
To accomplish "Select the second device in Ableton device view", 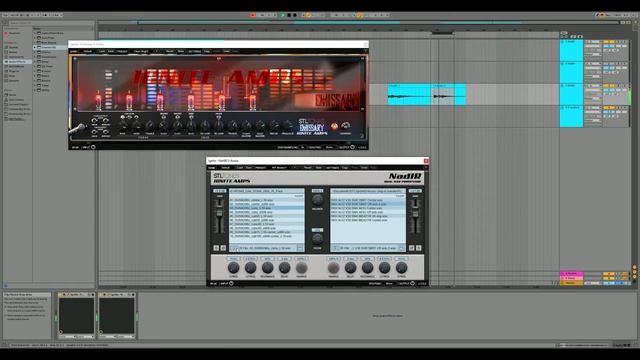I will click(x=117, y=316).
